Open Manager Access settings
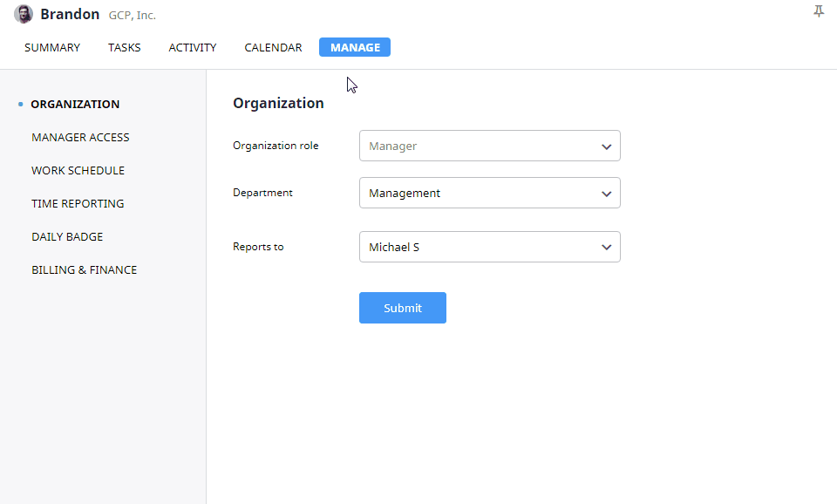This screenshot has width=837, height=504. [80, 138]
